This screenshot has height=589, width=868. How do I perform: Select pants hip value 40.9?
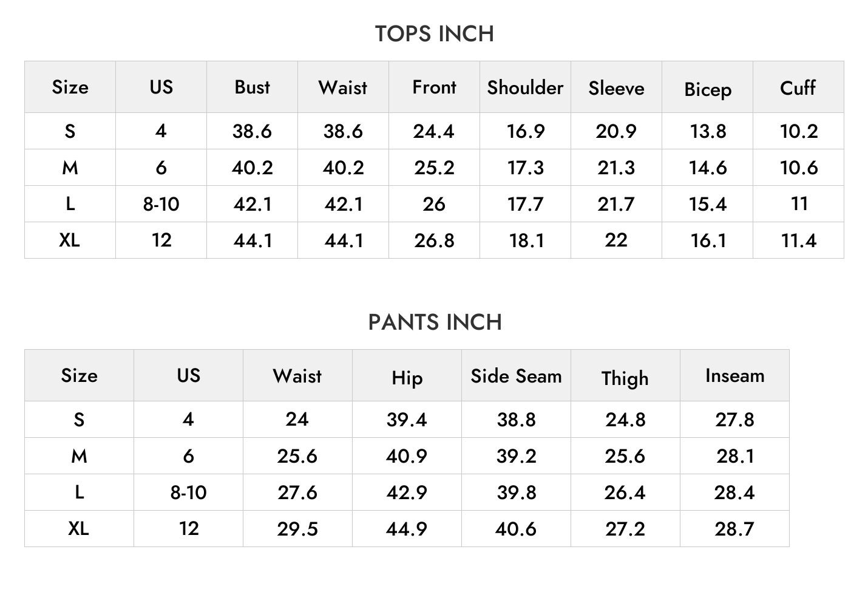[x=407, y=456]
